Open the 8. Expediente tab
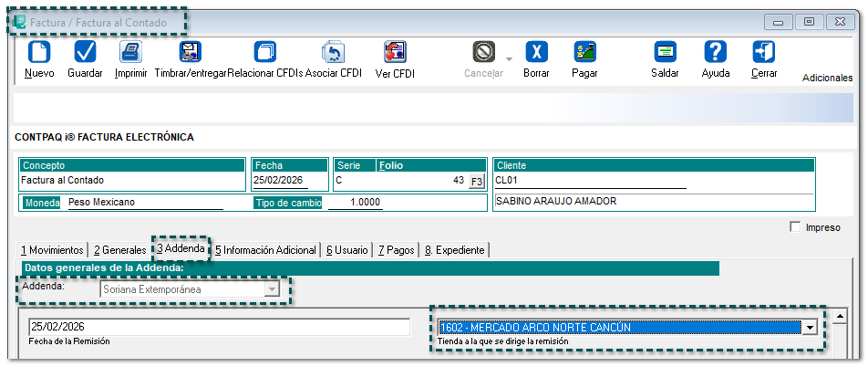Viewport: 868px width, 367px height. [454, 250]
